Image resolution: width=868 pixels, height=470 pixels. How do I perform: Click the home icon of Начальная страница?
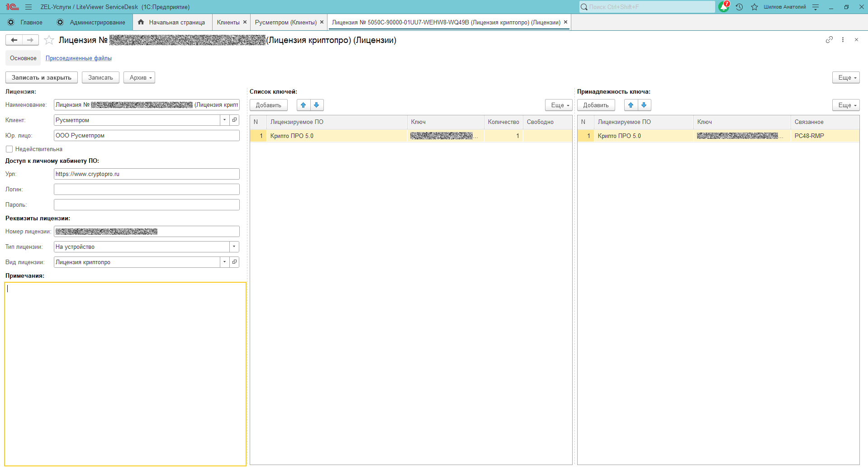(141, 22)
